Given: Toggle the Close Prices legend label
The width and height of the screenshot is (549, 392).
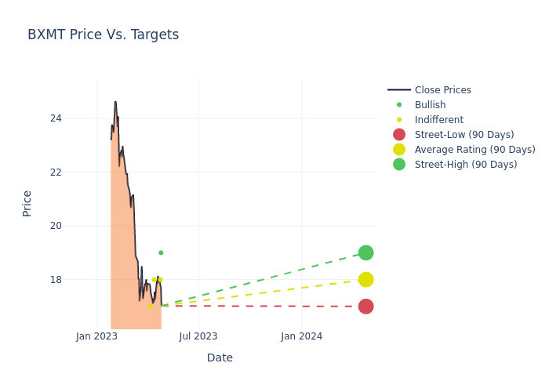Looking at the screenshot, I should point(442,90).
